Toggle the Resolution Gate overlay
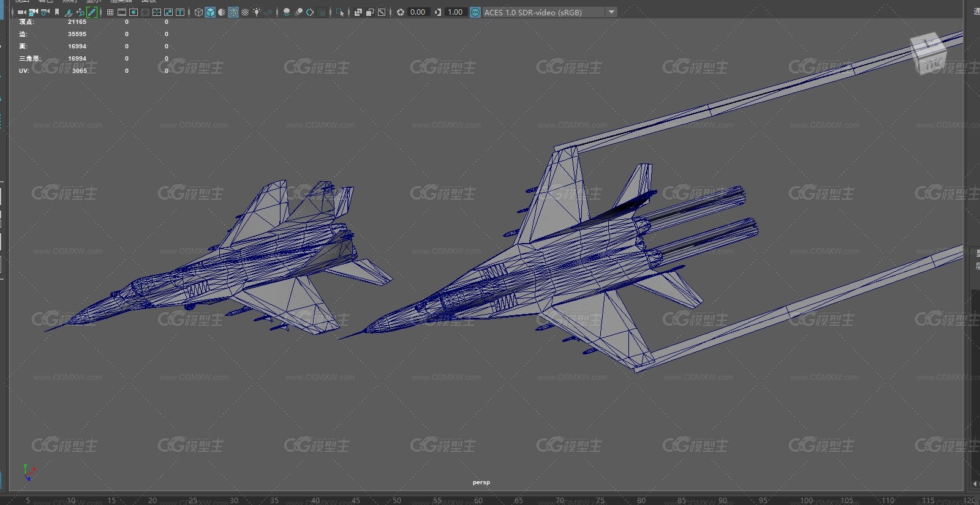This screenshot has width=980, height=505. tap(134, 12)
